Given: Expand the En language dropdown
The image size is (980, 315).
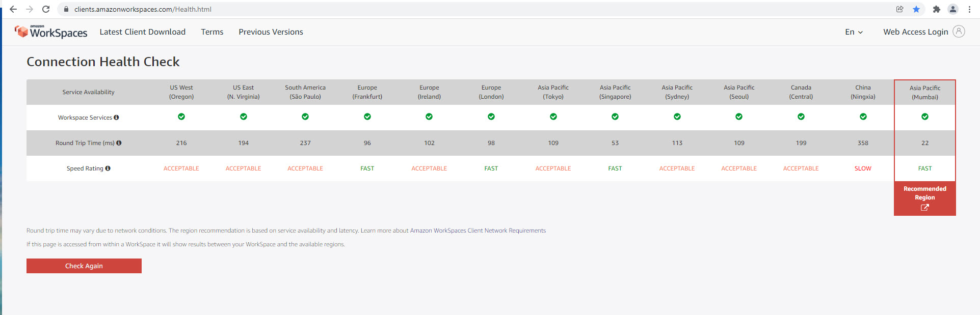Looking at the screenshot, I should point(854,32).
